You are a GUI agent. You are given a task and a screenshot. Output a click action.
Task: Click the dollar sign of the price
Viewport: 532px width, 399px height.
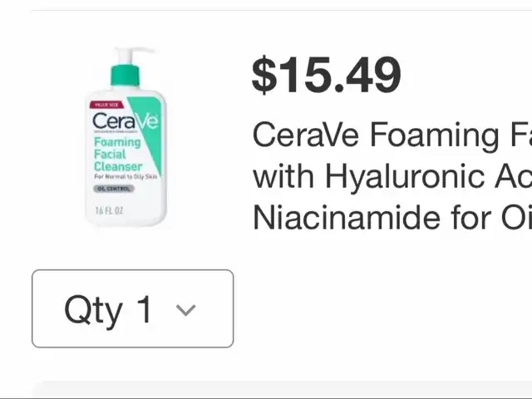[264, 76]
